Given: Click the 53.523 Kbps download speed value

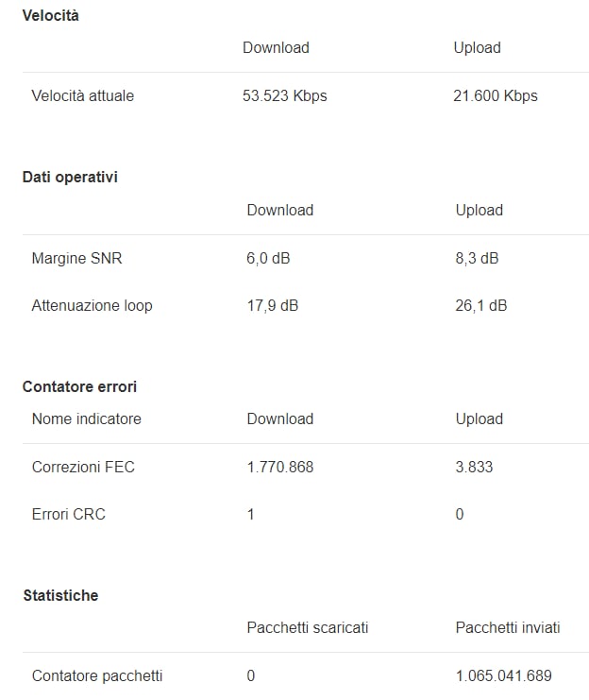Looking at the screenshot, I should point(285,95).
